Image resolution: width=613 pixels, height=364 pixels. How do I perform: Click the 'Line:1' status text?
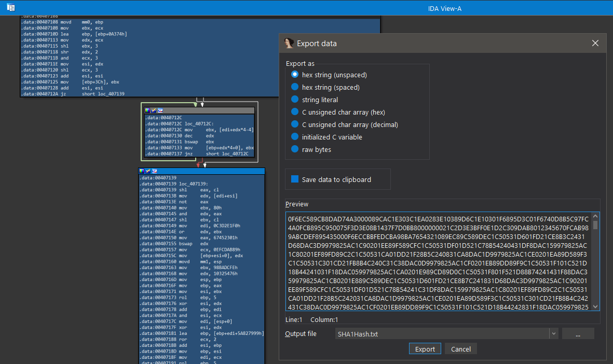click(x=294, y=319)
